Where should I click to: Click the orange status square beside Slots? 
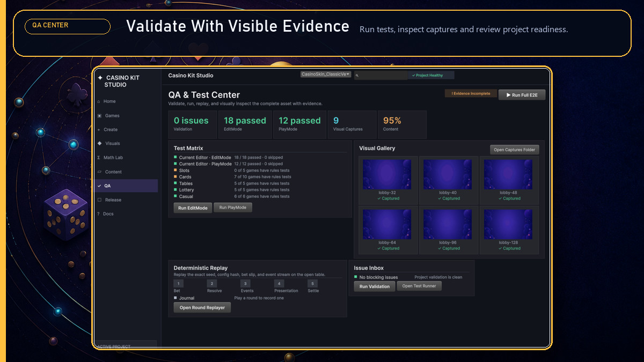[x=175, y=171]
